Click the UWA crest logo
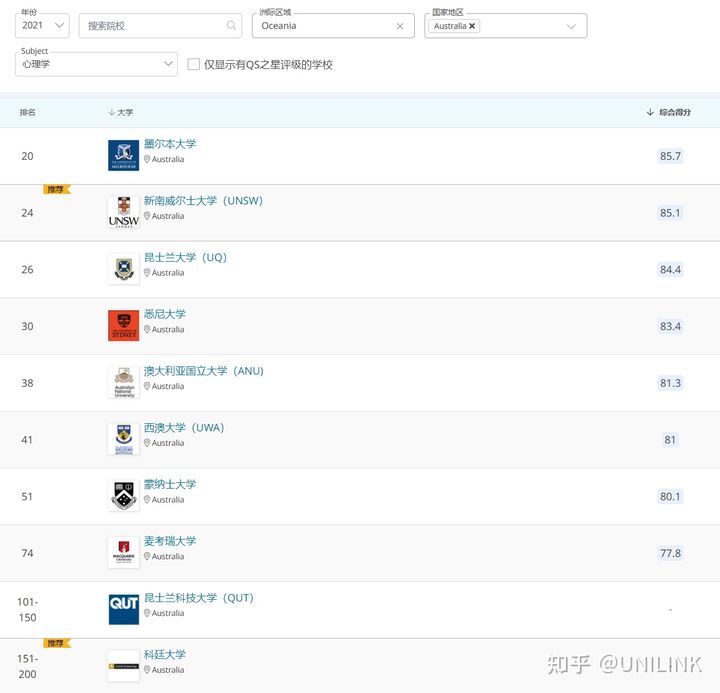Viewport: 720px width, 693px height. 124,439
